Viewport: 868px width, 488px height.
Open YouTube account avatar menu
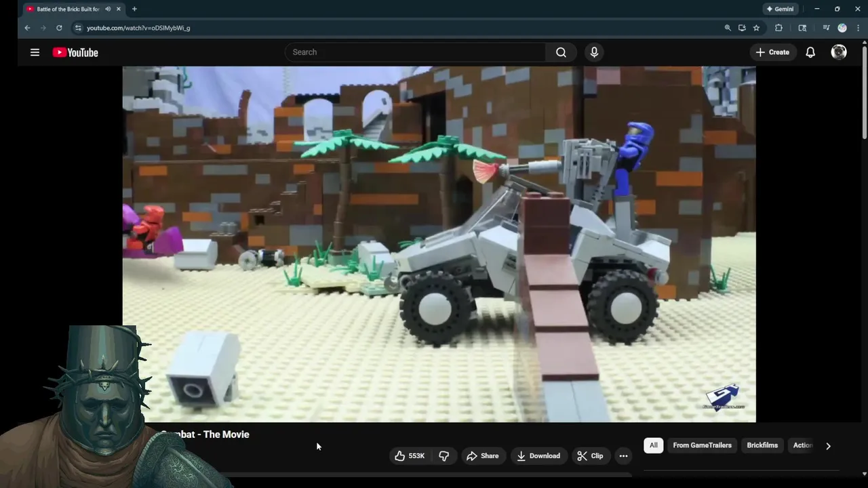839,52
